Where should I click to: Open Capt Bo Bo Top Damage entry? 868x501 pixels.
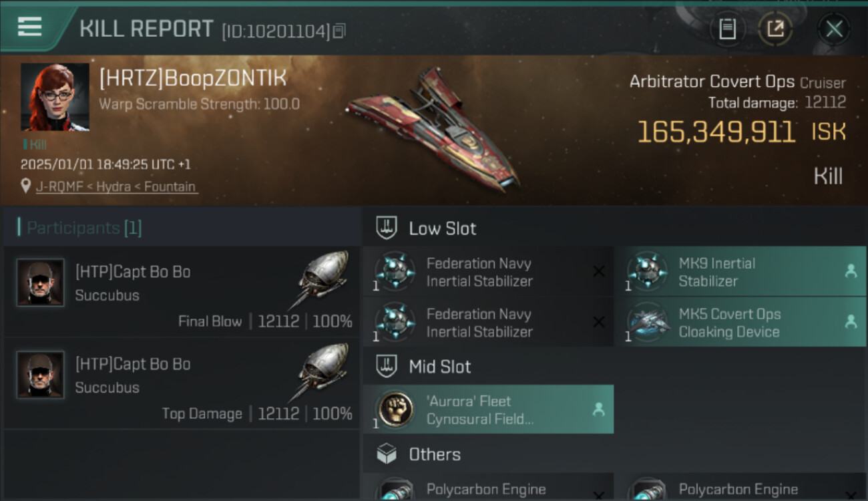pyautogui.click(x=180, y=384)
